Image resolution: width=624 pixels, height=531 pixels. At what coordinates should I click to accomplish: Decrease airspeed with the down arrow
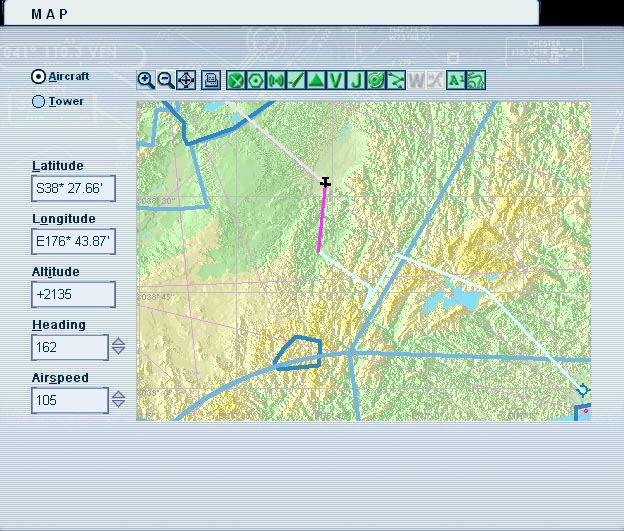(118, 405)
